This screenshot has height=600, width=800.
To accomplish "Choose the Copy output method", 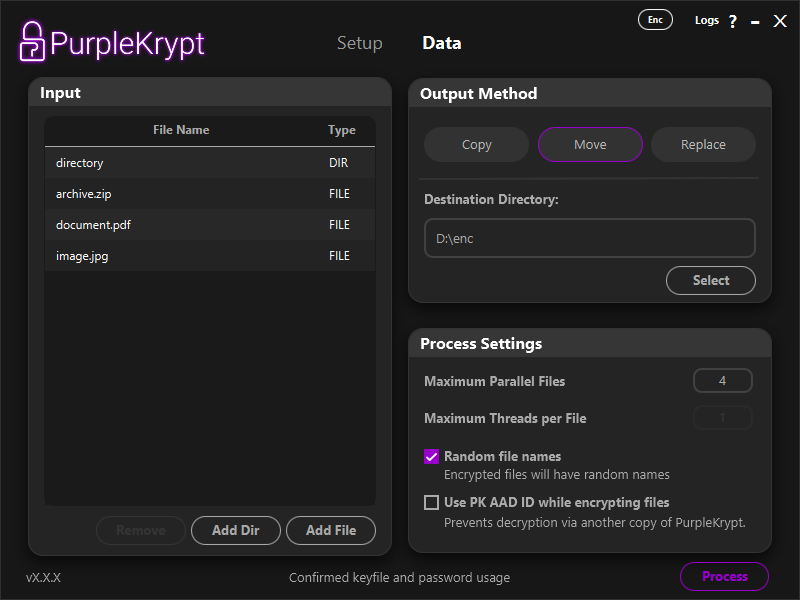I will pyautogui.click(x=477, y=145).
